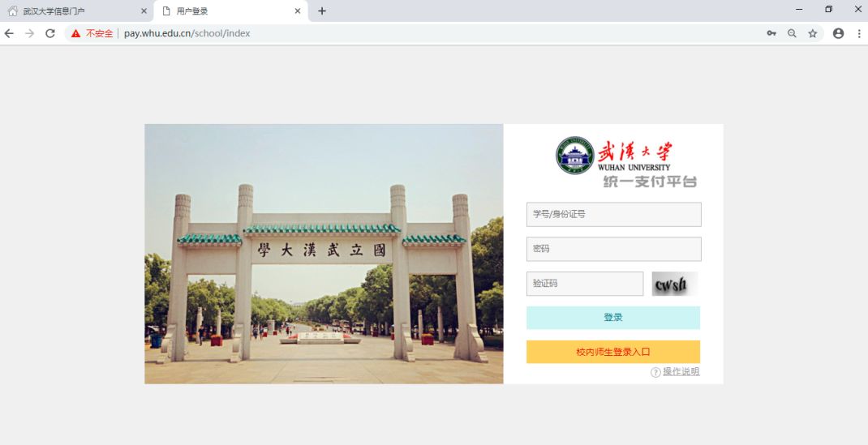Open the user profile avatar icon
Image resolution: width=868 pixels, height=445 pixels.
(838, 33)
